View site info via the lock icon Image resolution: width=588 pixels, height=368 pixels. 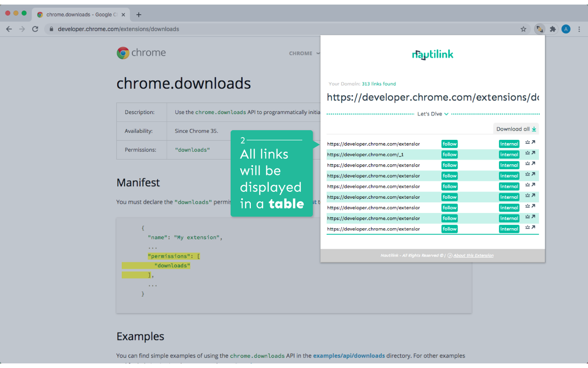click(51, 29)
